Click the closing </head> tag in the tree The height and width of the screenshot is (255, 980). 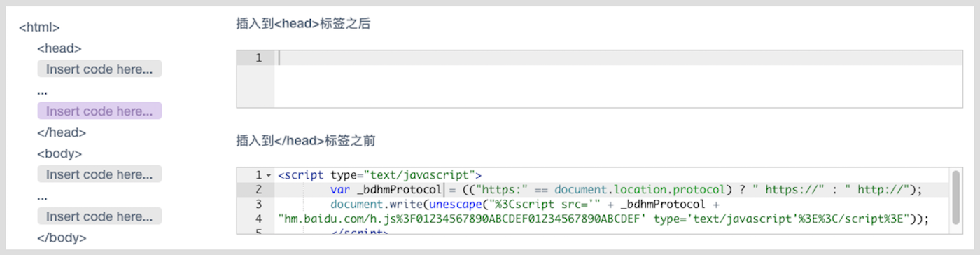coord(62,132)
